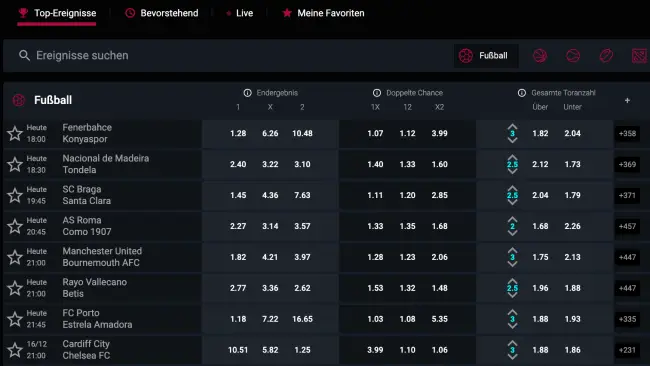650x366 pixels.
Task: Select the Fußball sport filter
Action: click(x=486, y=56)
